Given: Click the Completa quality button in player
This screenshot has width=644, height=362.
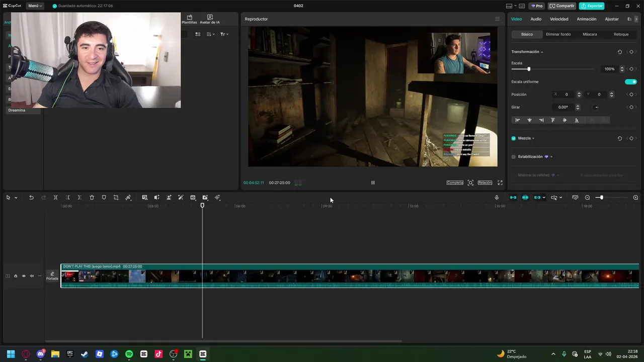Looking at the screenshot, I should pyautogui.click(x=455, y=183).
